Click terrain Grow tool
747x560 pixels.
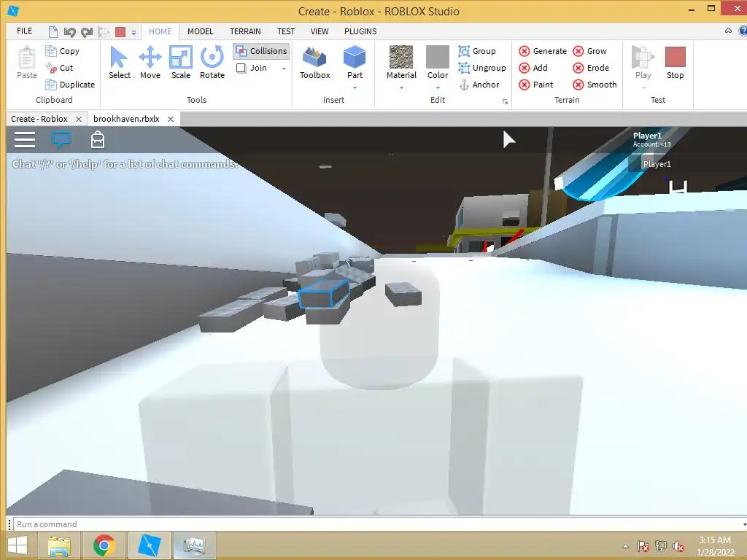point(589,51)
